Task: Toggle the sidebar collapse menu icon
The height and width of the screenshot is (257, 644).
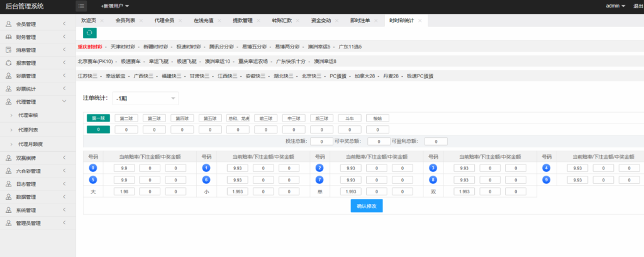Action: coord(82,6)
